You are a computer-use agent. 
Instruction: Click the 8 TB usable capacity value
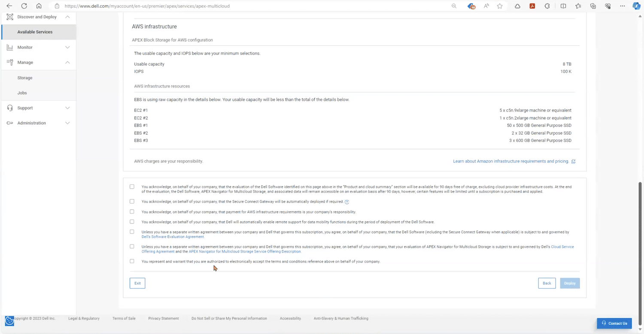[x=567, y=64]
